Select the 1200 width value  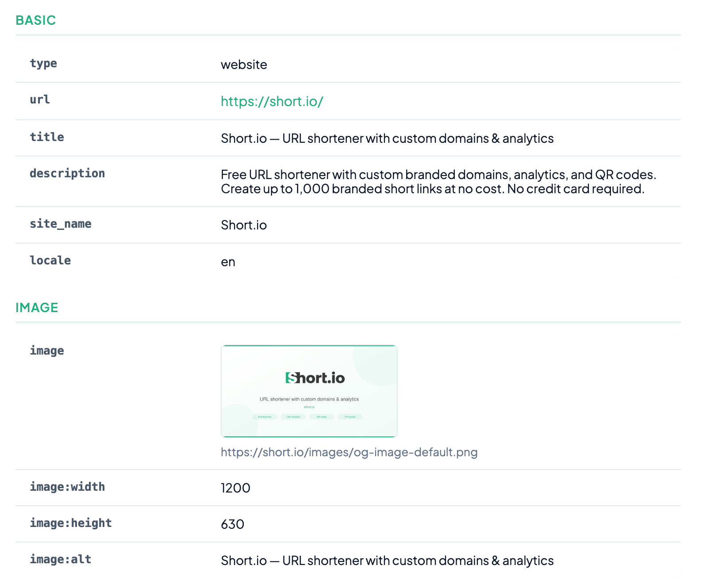(x=235, y=488)
